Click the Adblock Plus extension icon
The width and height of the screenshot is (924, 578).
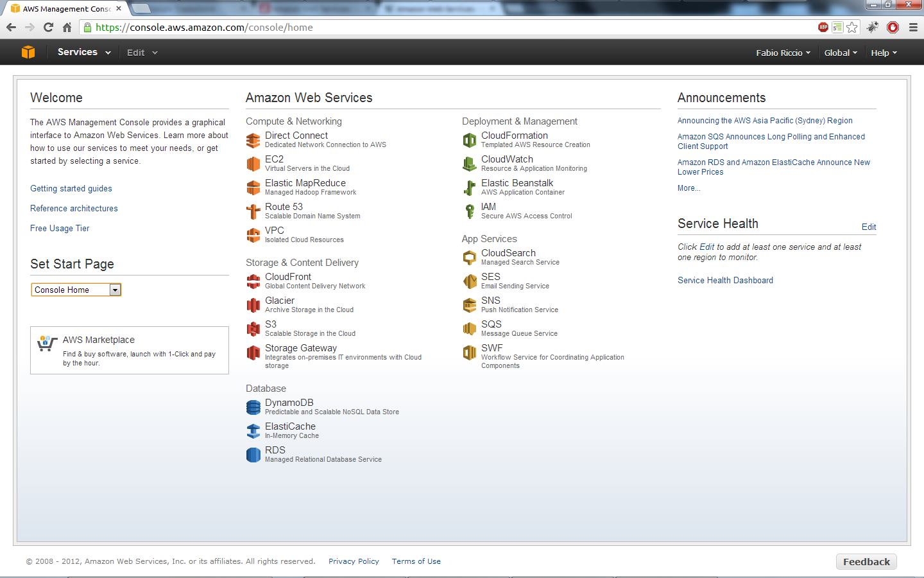(823, 27)
